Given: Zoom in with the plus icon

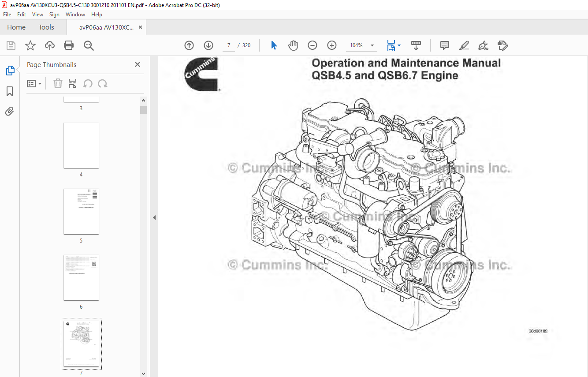Looking at the screenshot, I should [x=332, y=45].
